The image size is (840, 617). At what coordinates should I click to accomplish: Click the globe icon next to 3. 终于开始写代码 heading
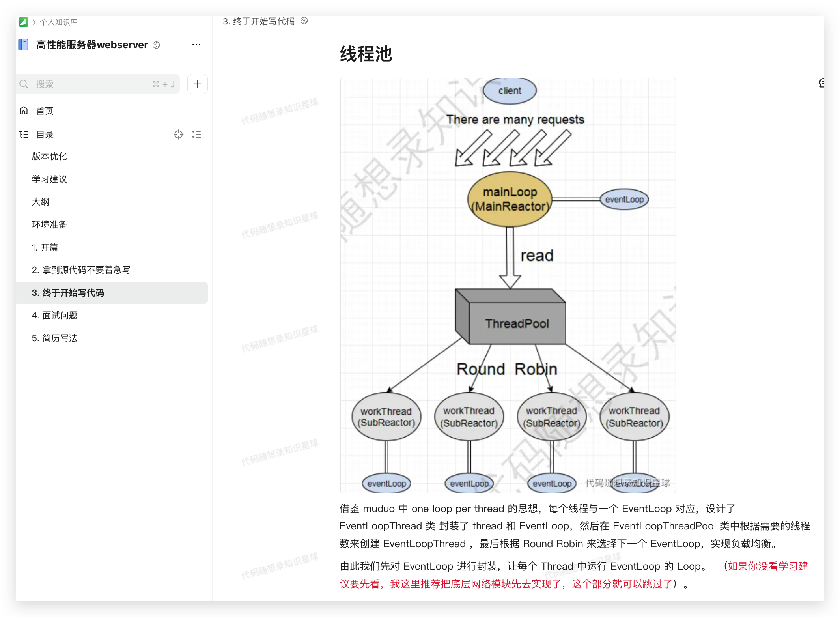(x=304, y=21)
